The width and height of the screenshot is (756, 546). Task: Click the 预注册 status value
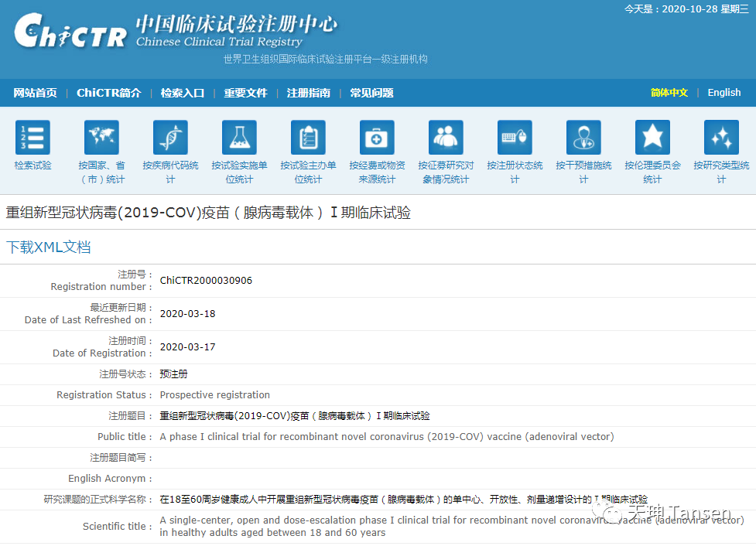pos(173,374)
